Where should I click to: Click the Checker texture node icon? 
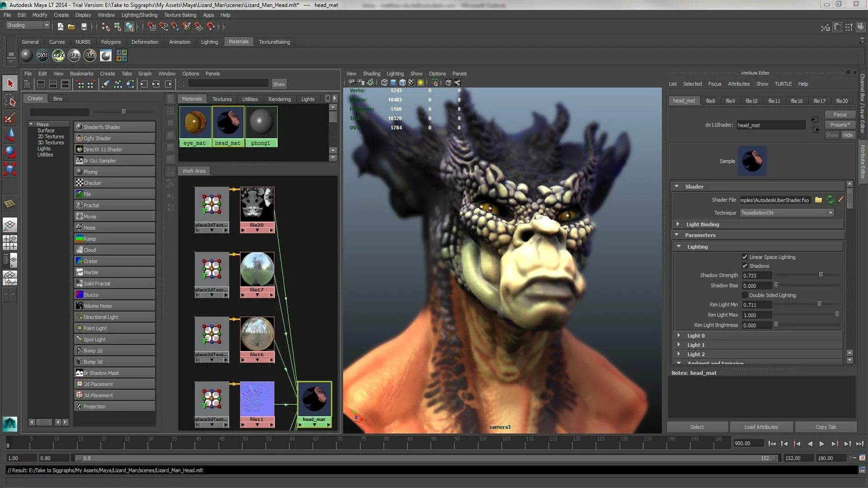[x=80, y=183]
